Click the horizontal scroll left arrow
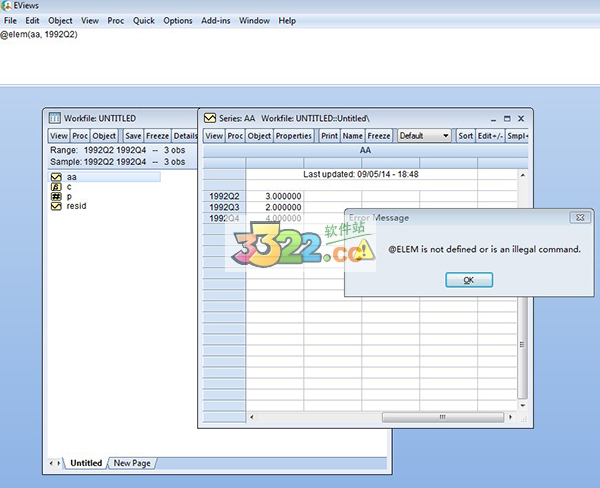Screen dimensions: 600x488 click(251, 417)
